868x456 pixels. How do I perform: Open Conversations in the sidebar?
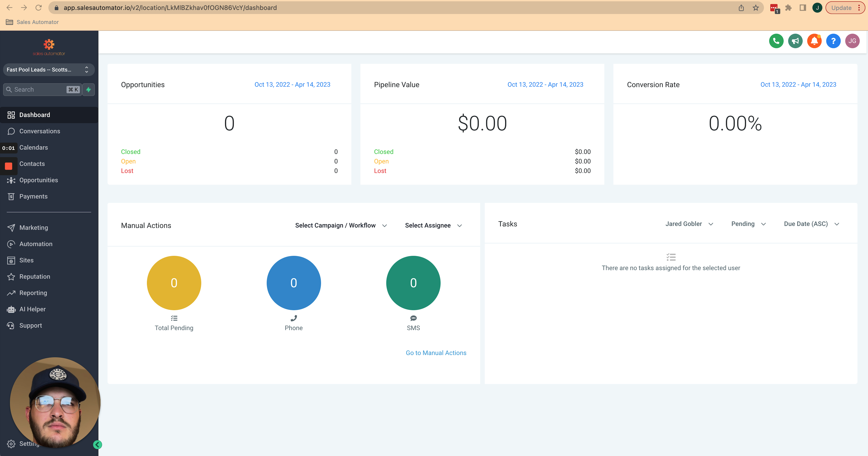(39, 131)
